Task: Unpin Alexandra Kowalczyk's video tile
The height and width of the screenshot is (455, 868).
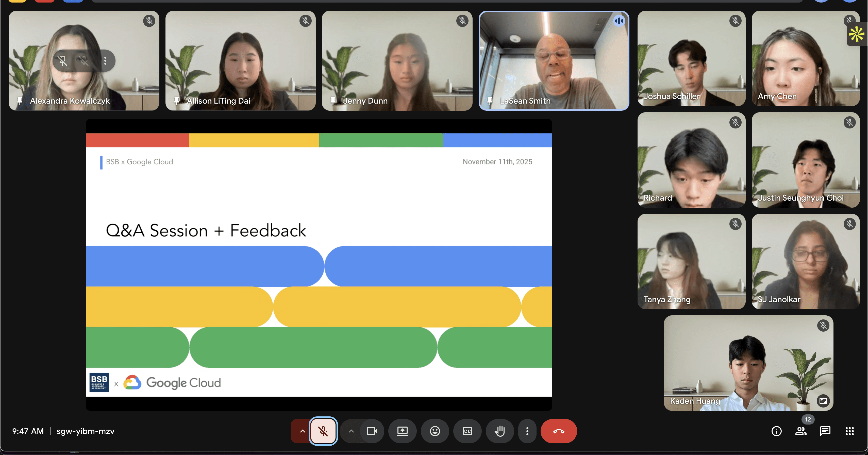Action: point(63,61)
